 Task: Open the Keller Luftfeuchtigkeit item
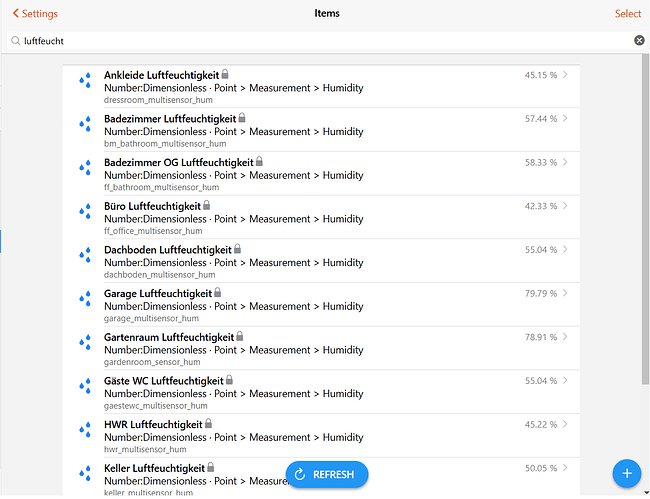(154, 468)
